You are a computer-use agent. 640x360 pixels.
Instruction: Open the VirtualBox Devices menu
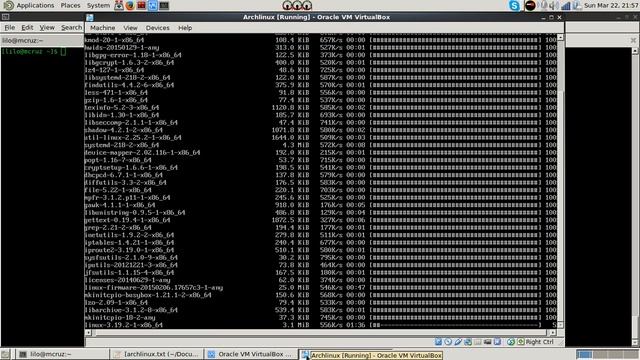pyautogui.click(x=158, y=28)
